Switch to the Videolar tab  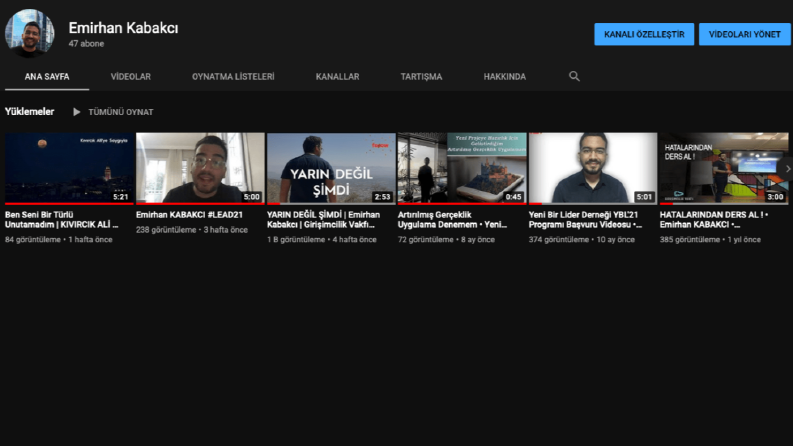click(130, 77)
